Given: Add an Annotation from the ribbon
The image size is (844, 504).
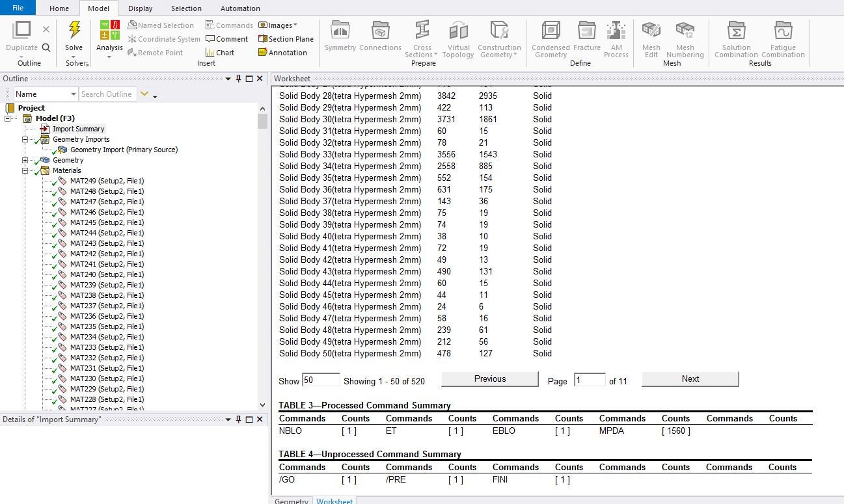Looking at the screenshot, I should (282, 53).
